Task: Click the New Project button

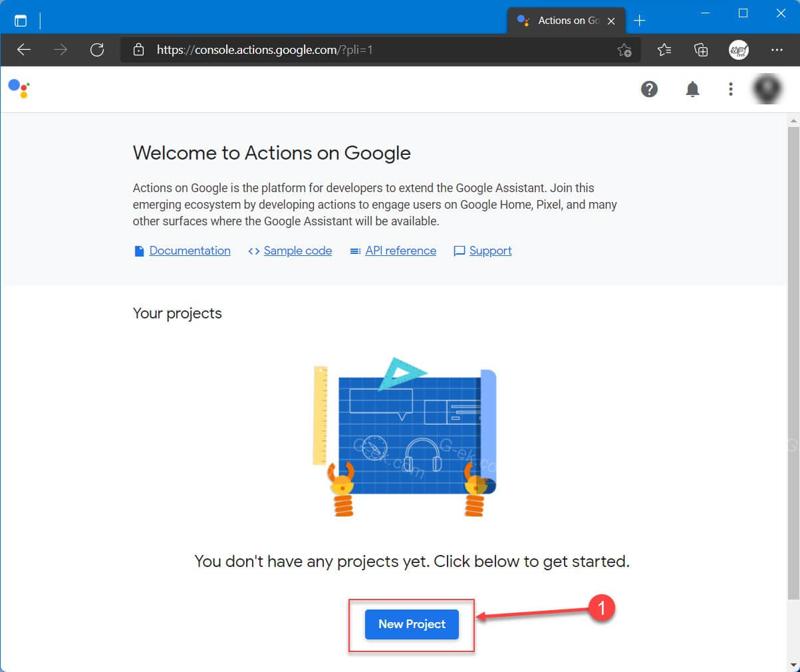Action: (x=412, y=624)
